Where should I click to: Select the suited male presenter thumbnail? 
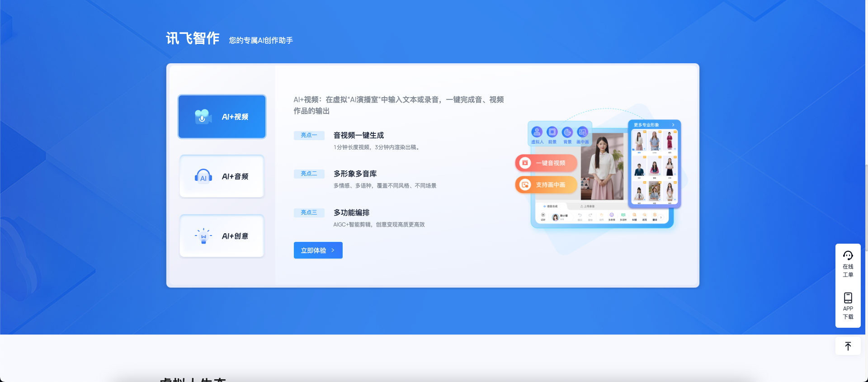(639, 168)
